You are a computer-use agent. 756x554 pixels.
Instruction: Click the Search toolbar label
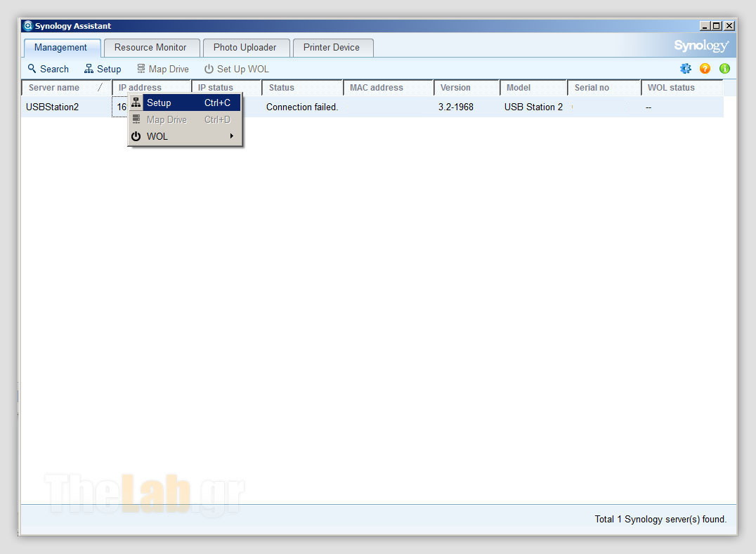[x=55, y=69]
